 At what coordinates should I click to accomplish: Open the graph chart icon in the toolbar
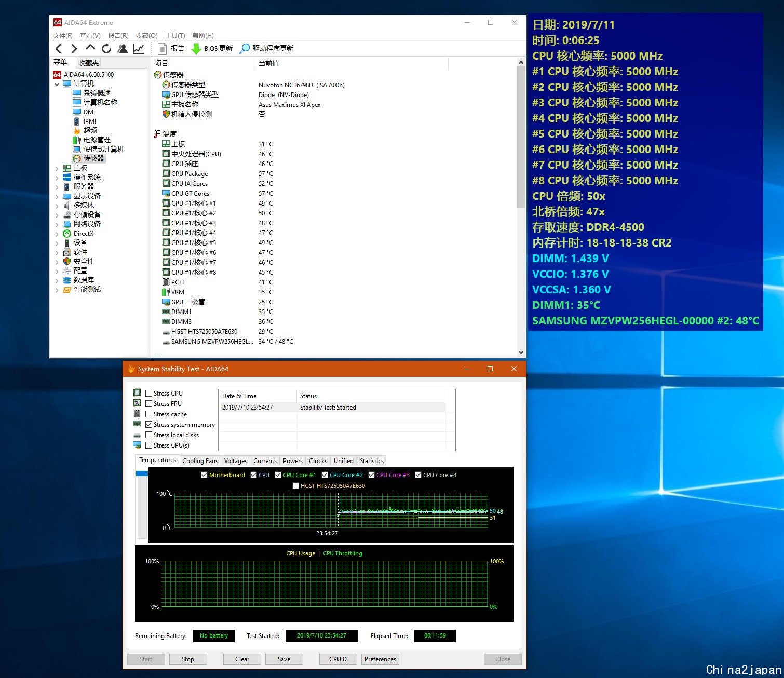pos(139,49)
